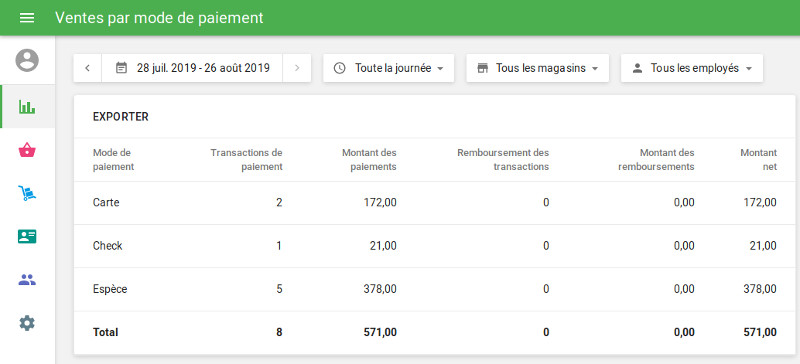
Task: Go to the previous date period arrow
Action: (87, 68)
